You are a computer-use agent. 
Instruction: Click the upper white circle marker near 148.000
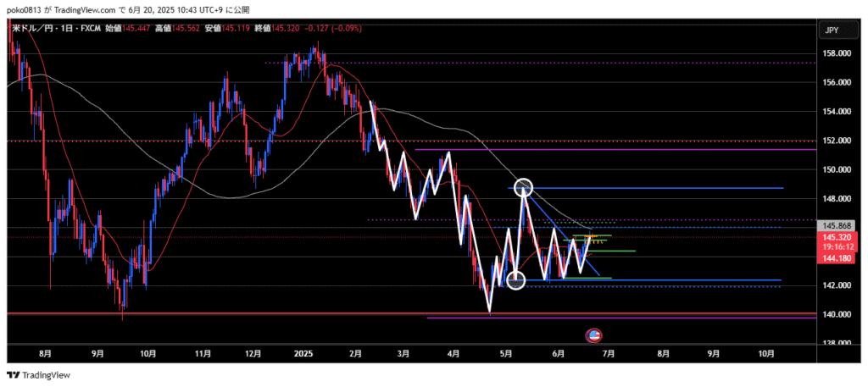524,187
